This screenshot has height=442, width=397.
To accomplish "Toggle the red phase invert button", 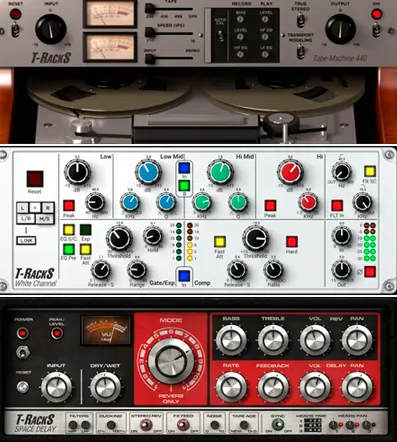I will pyautogui.click(x=370, y=272).
